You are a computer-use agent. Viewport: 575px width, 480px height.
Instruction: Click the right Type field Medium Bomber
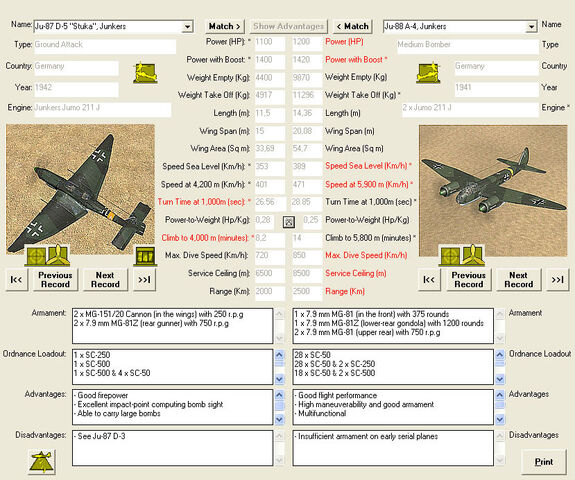click(467, 46)
